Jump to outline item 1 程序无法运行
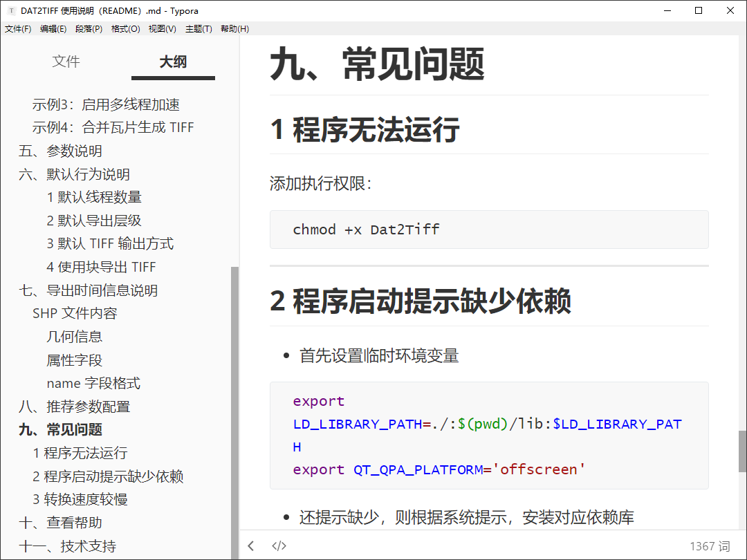747x560 pixels. click(x=80, y=453)
